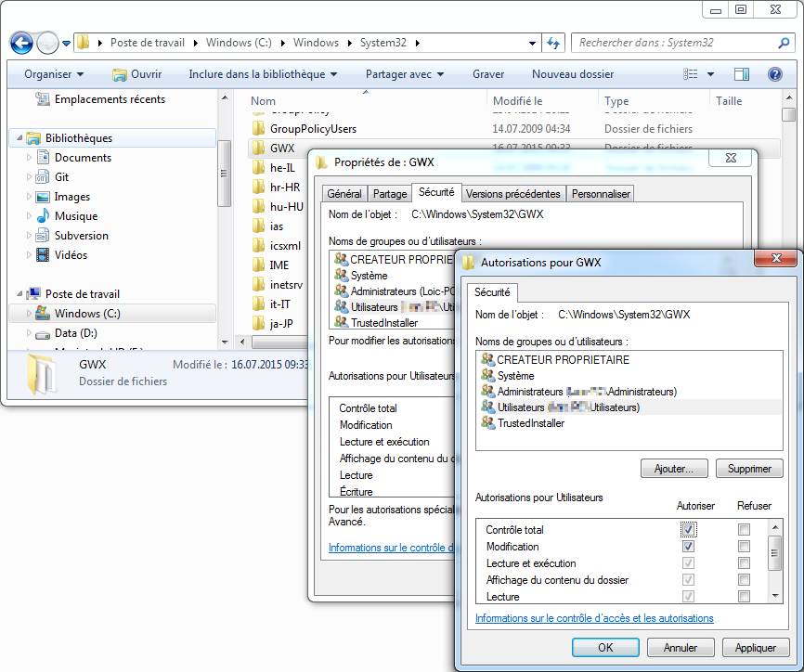Switch to the Général tab

click(344, 194)
